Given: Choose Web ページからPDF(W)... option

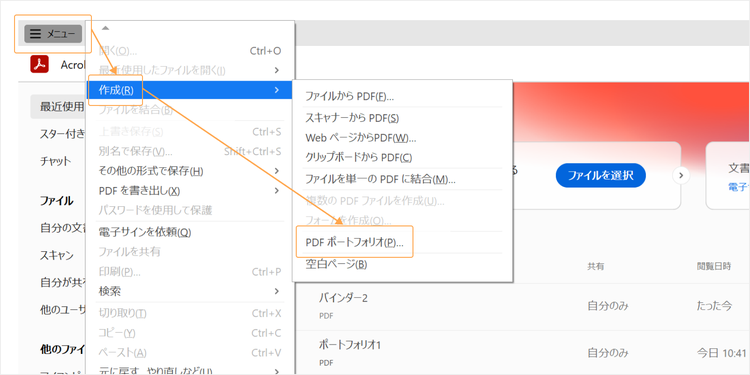Looking at the screenshot, I should pyautogui.click(x=402, y=138).
